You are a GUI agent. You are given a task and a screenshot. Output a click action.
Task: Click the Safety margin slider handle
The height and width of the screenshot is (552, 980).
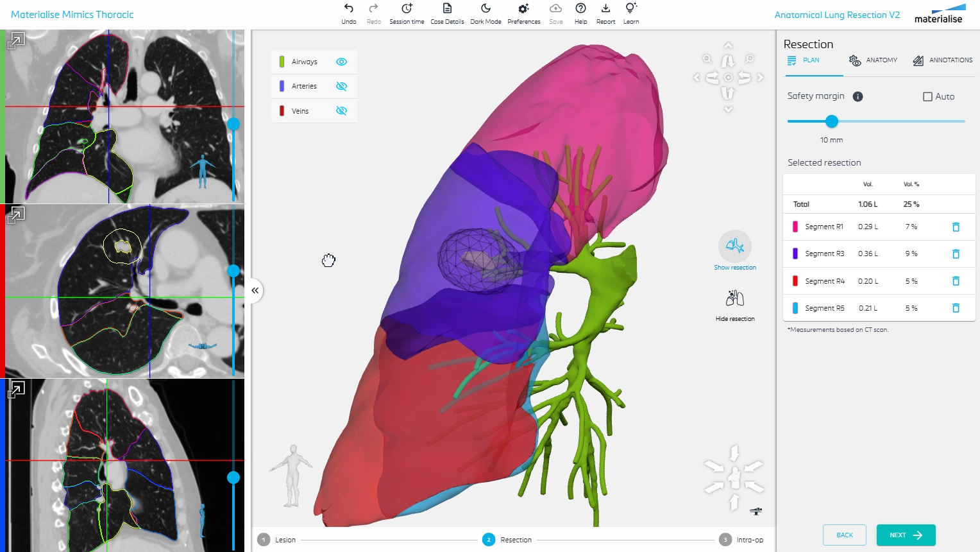tap(832, 121)
